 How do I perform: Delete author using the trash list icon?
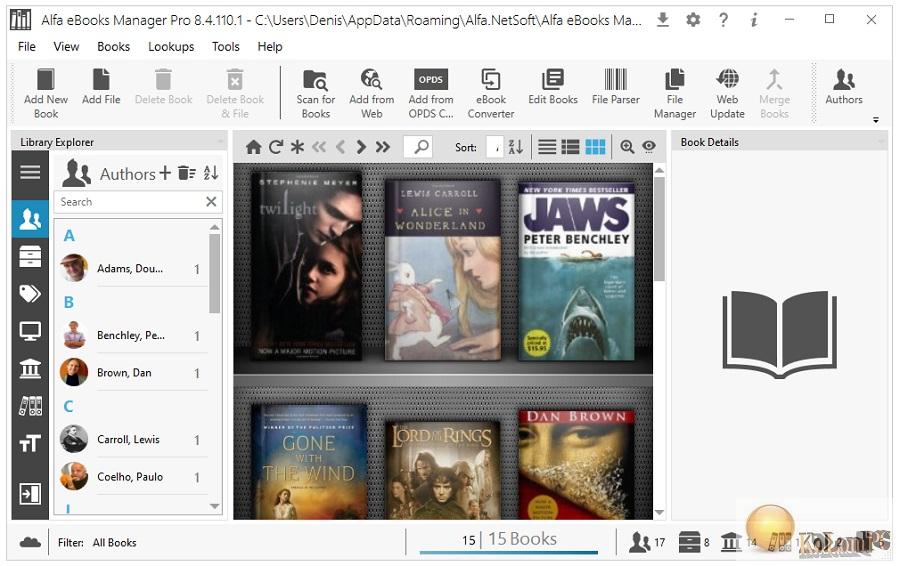[x=187, y=173]
